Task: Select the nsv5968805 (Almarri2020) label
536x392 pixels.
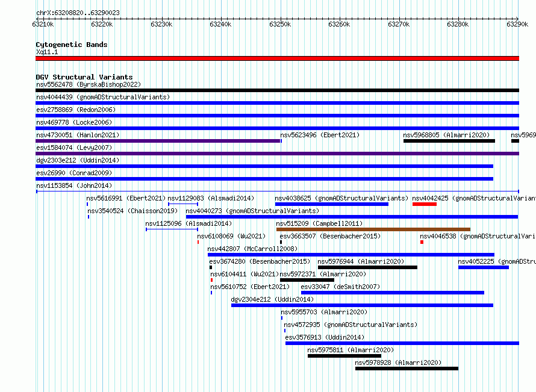Action: [x=446, y=135]
